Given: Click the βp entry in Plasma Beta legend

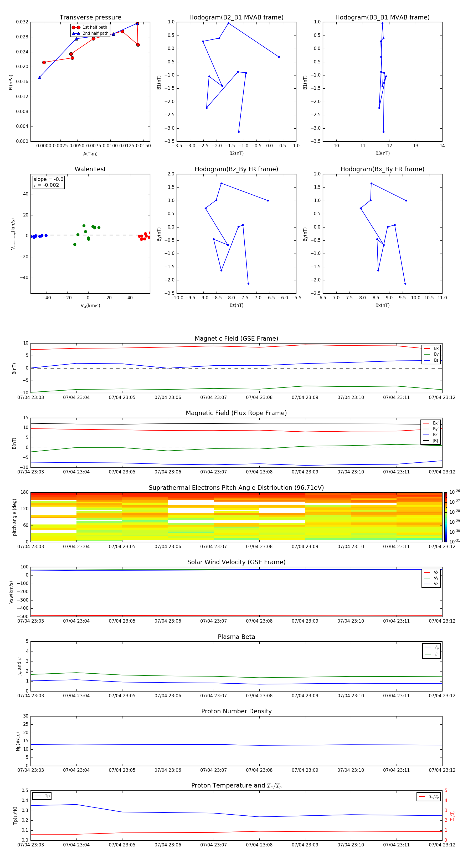Looking at the screenshot, I should click(x=431, y=647).
